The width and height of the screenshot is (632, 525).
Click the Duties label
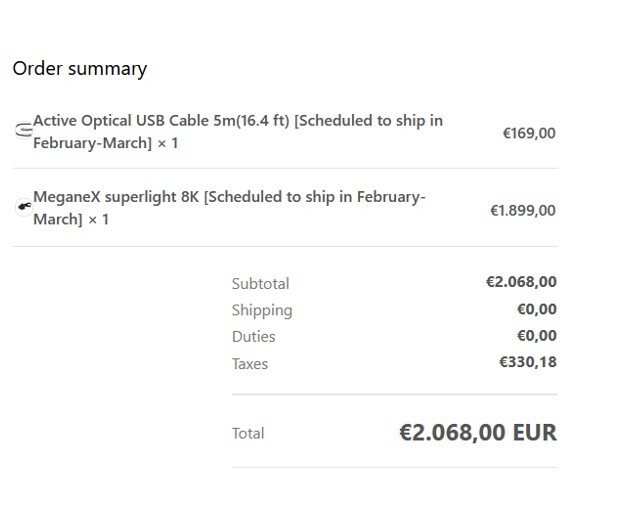(254, 336)
